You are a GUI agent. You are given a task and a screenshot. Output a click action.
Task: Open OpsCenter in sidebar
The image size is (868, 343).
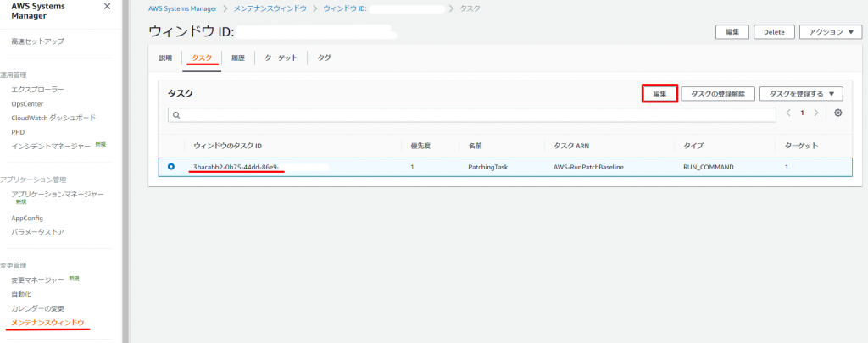pyautogui.click(x=27, y=103)
